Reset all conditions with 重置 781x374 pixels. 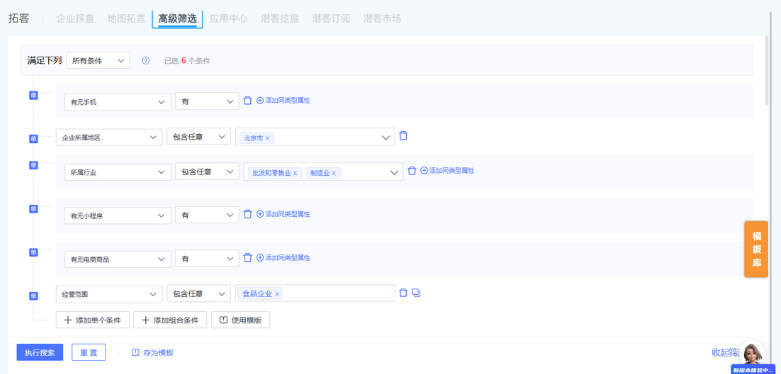(89, 353)
